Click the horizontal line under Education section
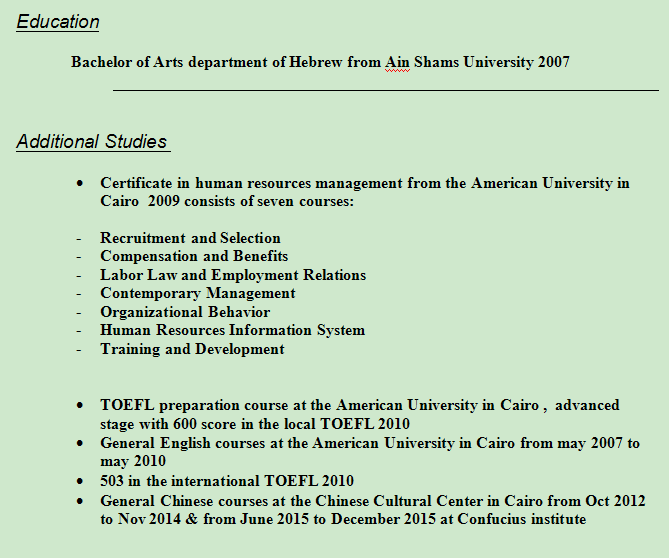The width and height of the screenshot is (669, 558). (385, 91)
